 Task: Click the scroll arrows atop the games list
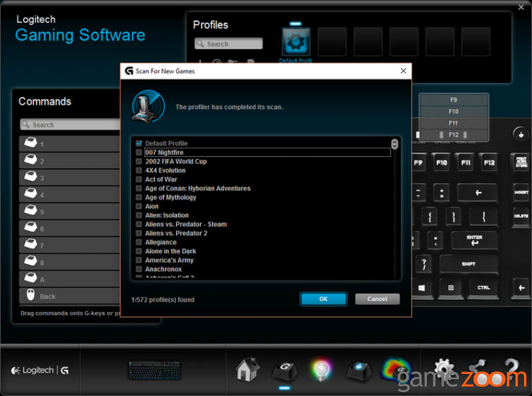[x=394, y=144]
